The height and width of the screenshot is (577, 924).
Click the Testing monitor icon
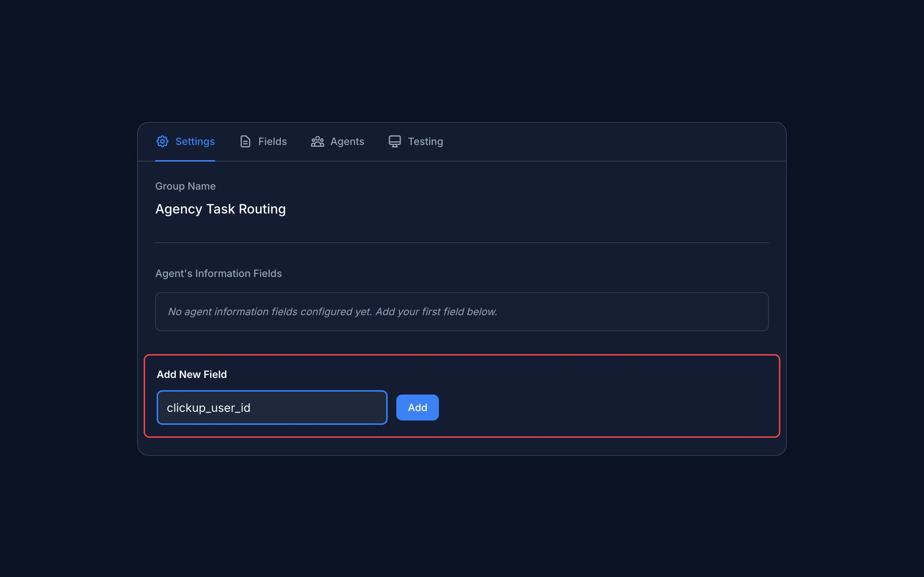point(395,141)
